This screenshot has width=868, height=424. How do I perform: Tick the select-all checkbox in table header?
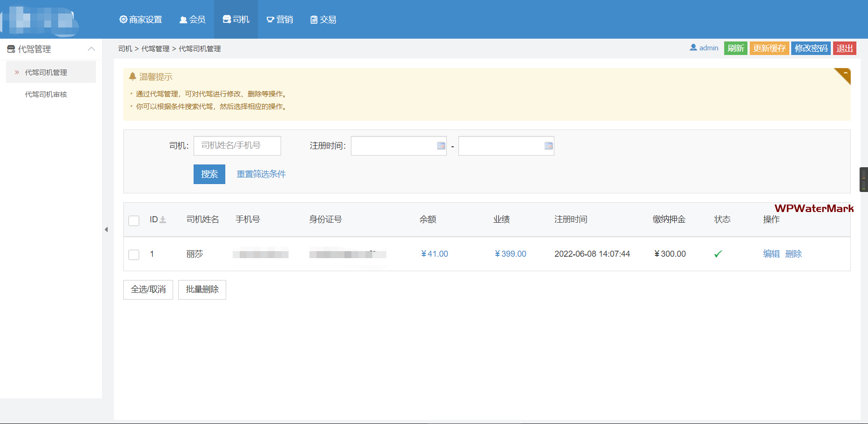click(x=134, y=220)
